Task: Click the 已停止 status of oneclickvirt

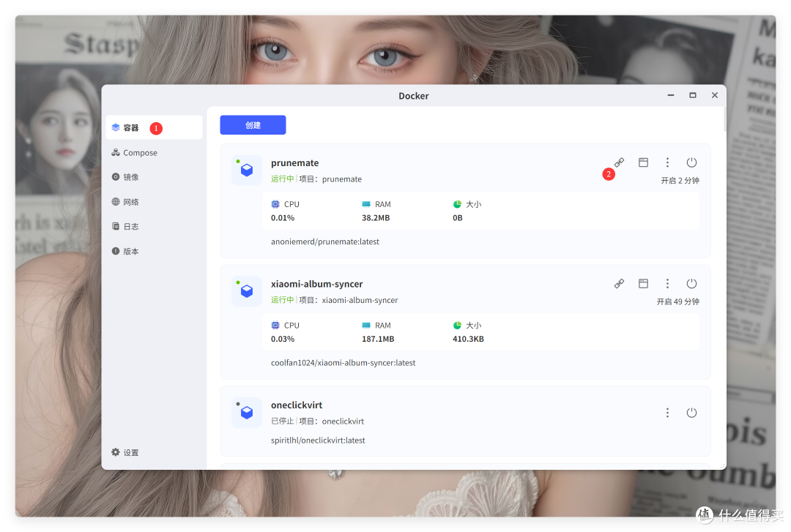Action: point(282,421)
